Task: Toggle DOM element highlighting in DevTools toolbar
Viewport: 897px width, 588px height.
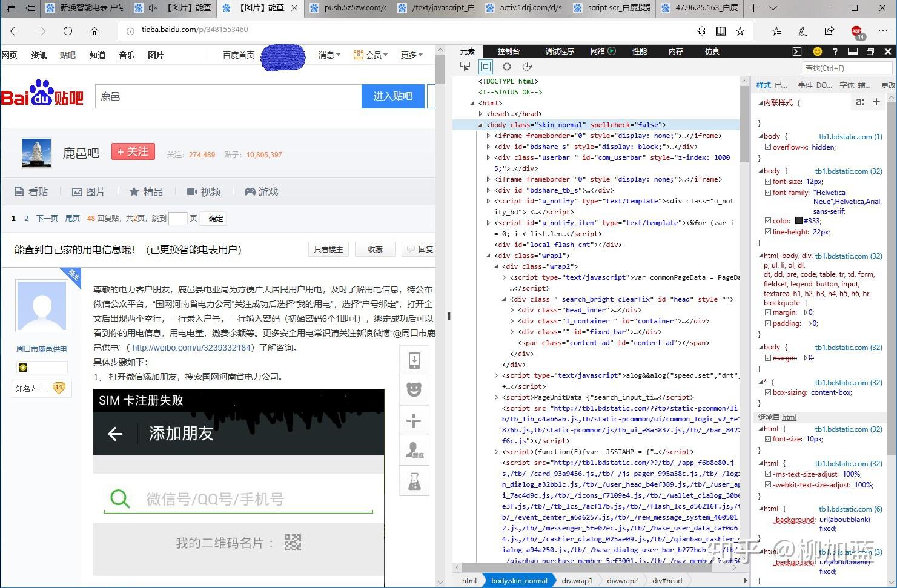Action: [485, 67]
